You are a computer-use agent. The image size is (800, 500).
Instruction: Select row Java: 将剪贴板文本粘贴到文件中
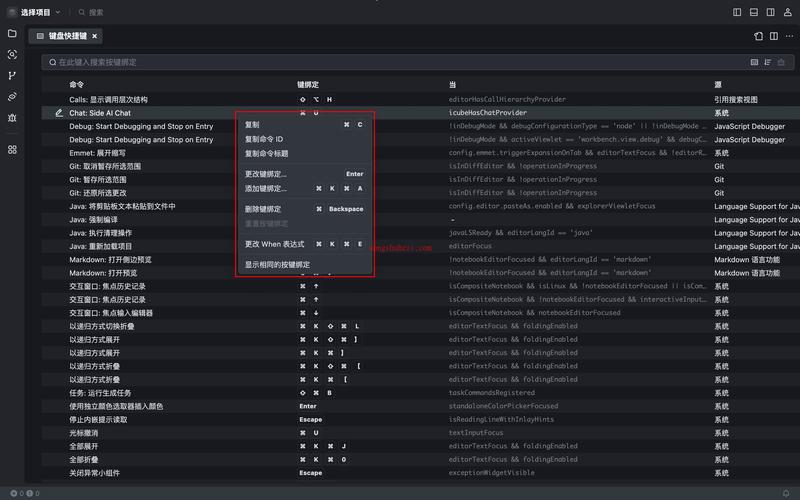click(x=420, y=206)
